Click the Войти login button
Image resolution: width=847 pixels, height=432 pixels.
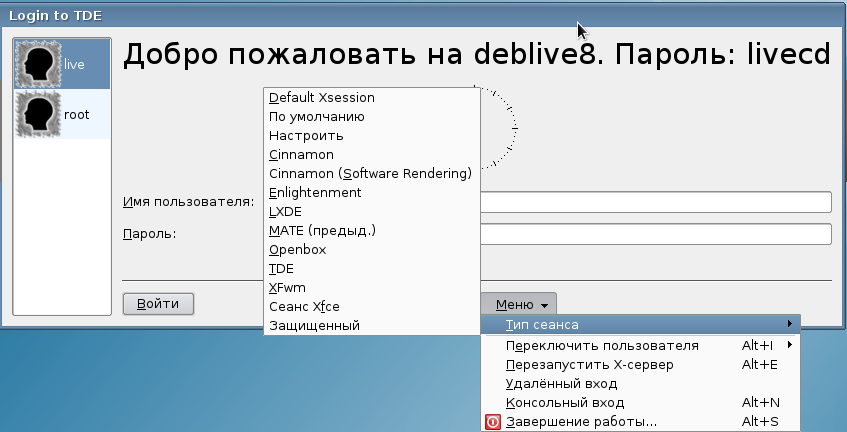point(158,303)
